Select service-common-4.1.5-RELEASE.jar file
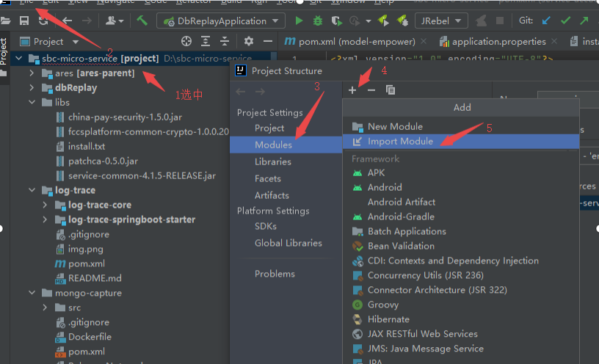The height and width of the screenshot is (364, 599). (x=142, y=175)
